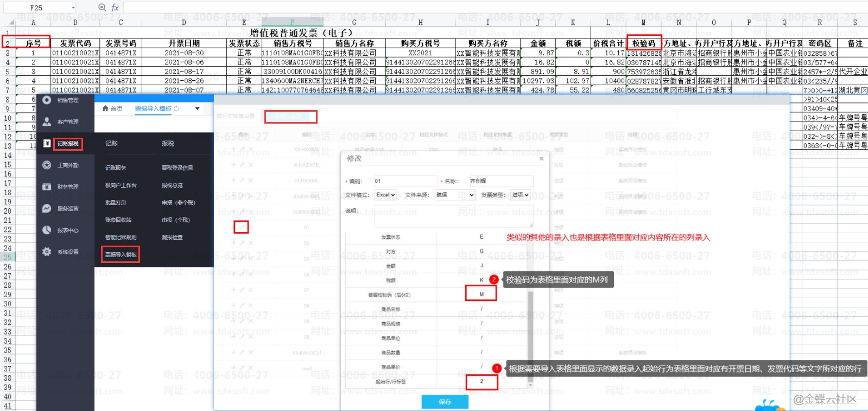The width and height of the screenshot is (868, 411).
Task: Click the spreadsheet zoom magnifier icon
Action: 102,7
